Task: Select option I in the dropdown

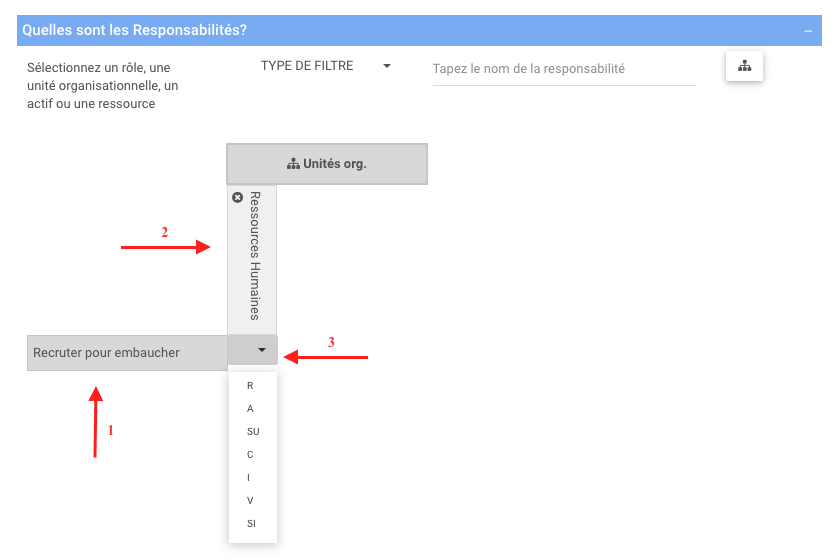Action: [x=249, y=477]
